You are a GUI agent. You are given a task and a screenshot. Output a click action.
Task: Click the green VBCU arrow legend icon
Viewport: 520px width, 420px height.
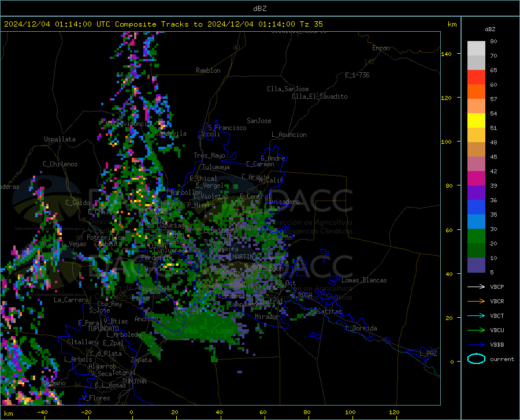[476, 330]
